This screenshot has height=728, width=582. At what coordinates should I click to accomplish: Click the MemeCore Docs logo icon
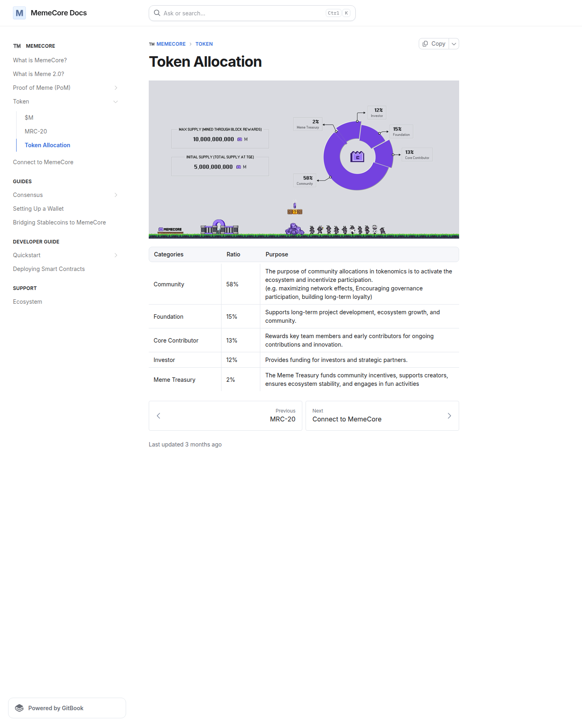coord(19,13)
